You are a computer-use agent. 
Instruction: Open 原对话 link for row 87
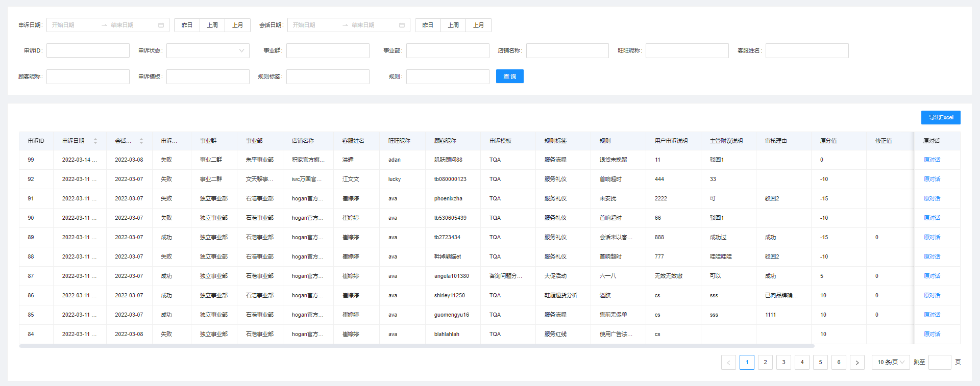click(x=932, y=276)
